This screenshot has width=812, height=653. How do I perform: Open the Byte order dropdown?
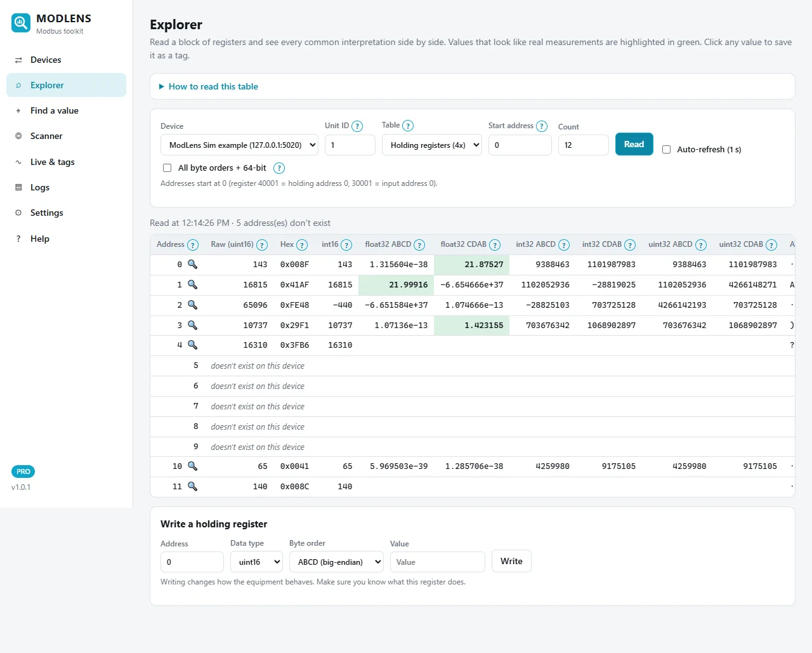336,562
